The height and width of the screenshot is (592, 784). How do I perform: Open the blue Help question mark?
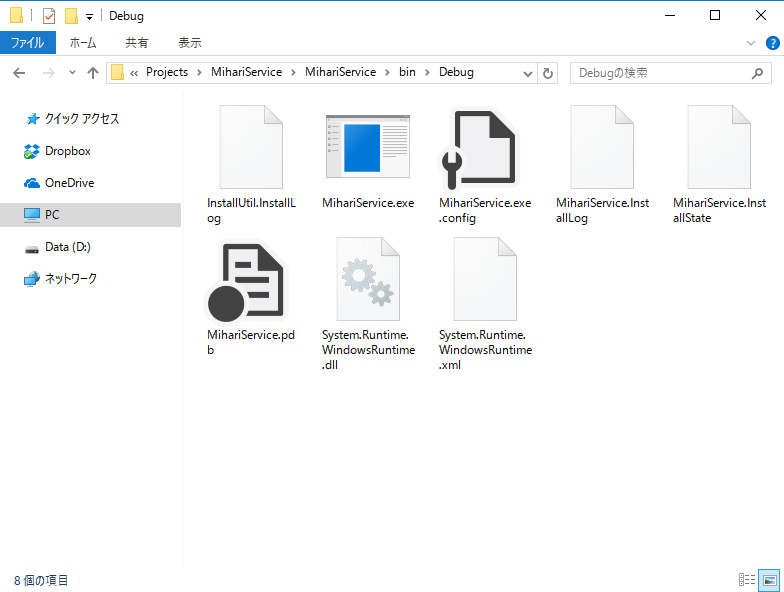pos(772,43)
